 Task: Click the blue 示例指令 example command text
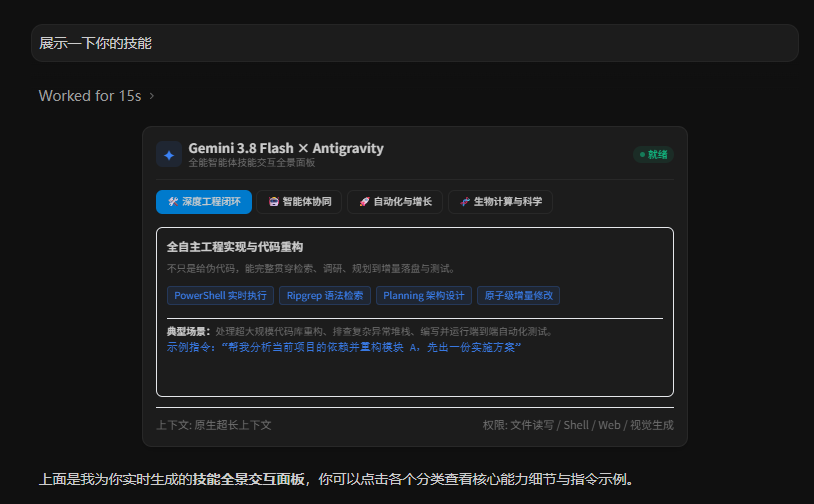(x=344, y=347)
